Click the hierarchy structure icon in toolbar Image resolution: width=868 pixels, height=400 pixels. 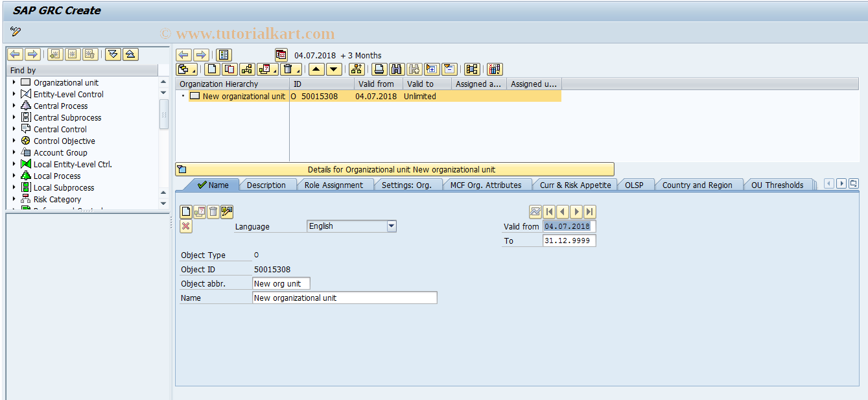[356, 69]
